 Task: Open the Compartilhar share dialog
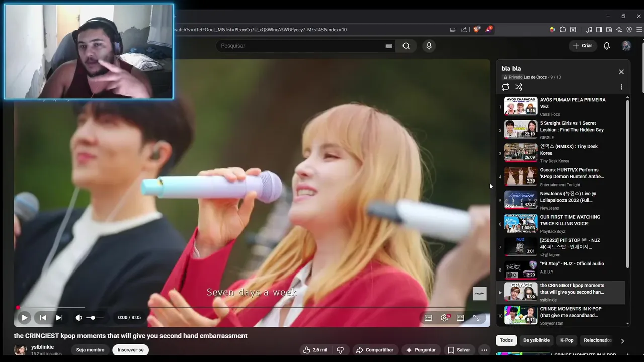[374, 350]
